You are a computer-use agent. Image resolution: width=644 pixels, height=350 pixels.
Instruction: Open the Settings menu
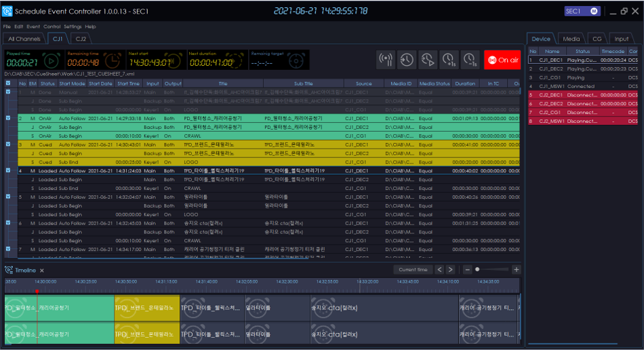coord(73,26)
